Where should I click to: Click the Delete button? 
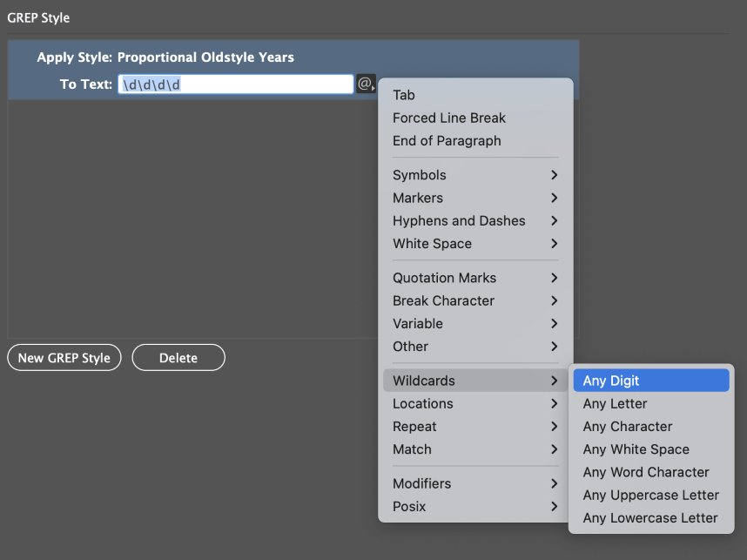pos(178,357)
